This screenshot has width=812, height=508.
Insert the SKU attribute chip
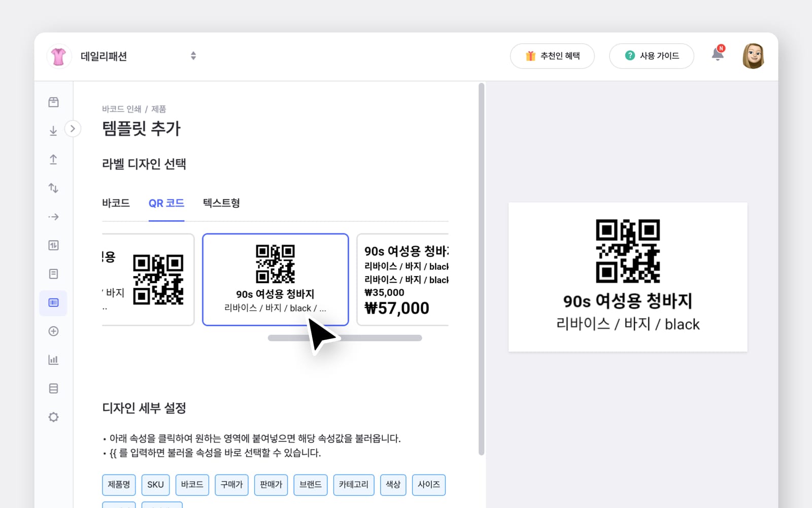point(155,485)
